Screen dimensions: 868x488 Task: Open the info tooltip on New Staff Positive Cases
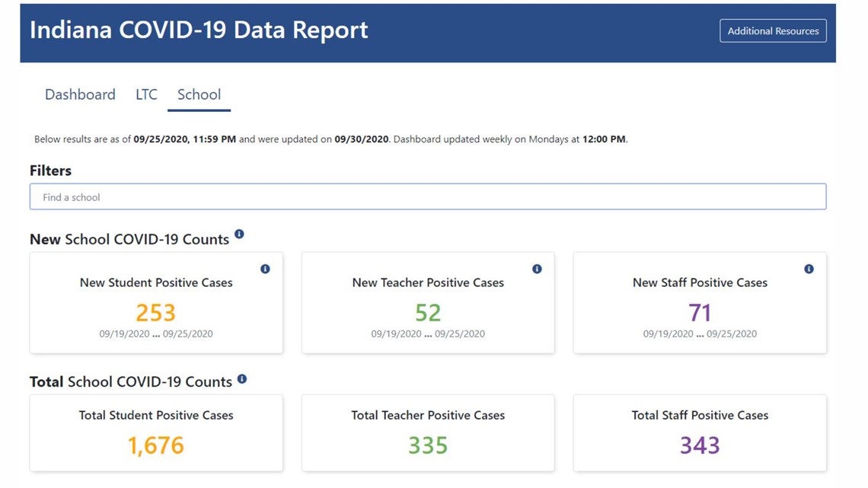(809, 269)
